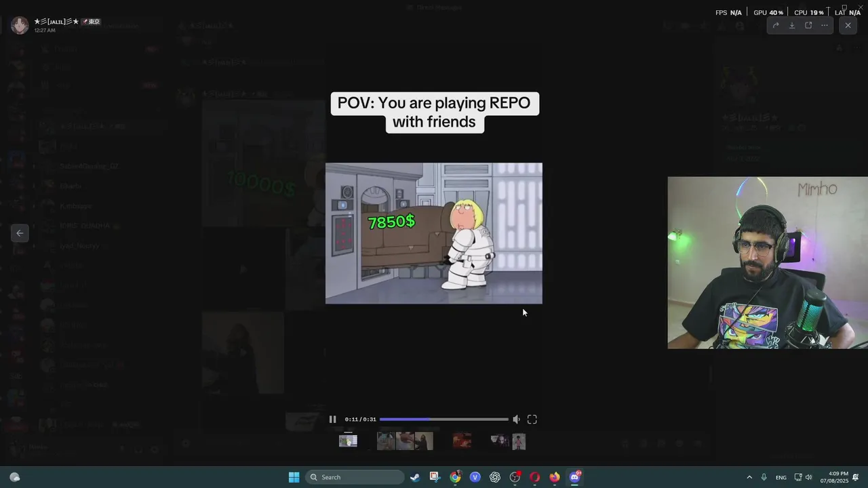Select the fourth carousel thumbnail
Viewport: 868px width, 488px height.
click(x=424, y=441)
